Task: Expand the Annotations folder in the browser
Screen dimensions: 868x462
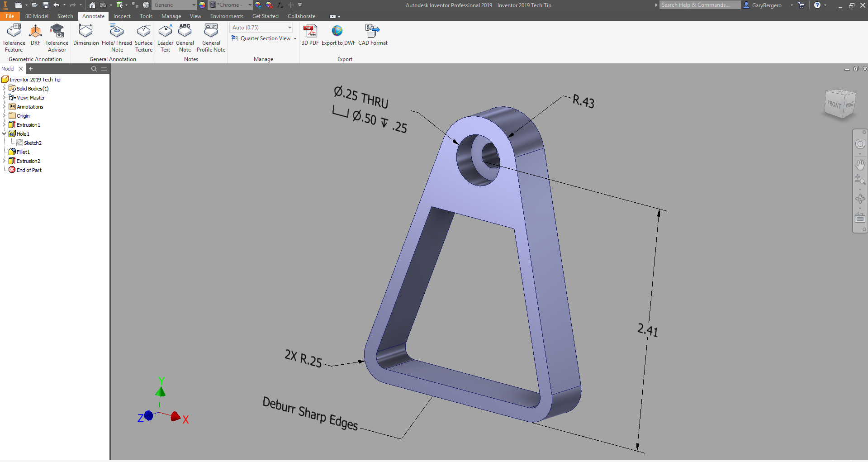Action: point(4,107)
